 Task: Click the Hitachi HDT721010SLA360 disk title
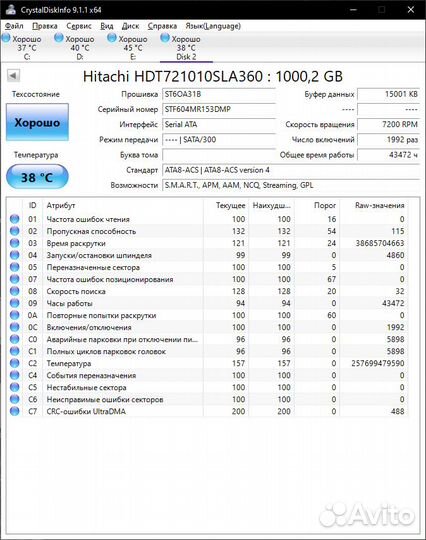[213, 76]
